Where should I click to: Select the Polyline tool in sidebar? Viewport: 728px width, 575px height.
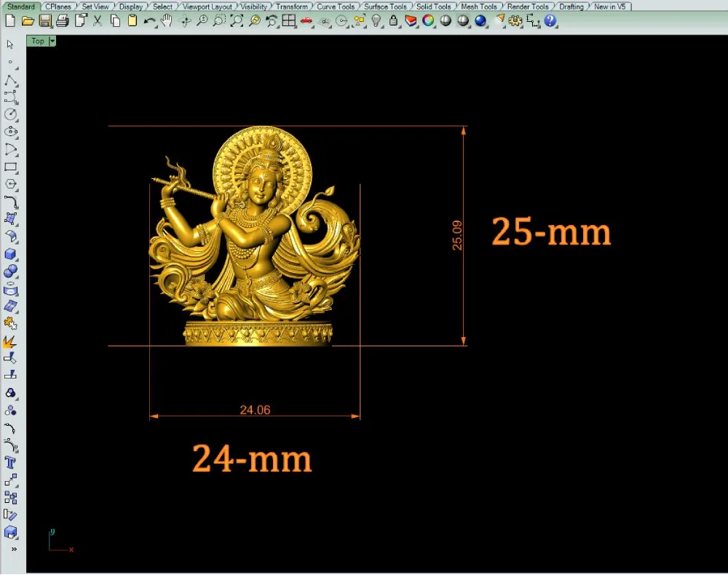coord(11,80)
